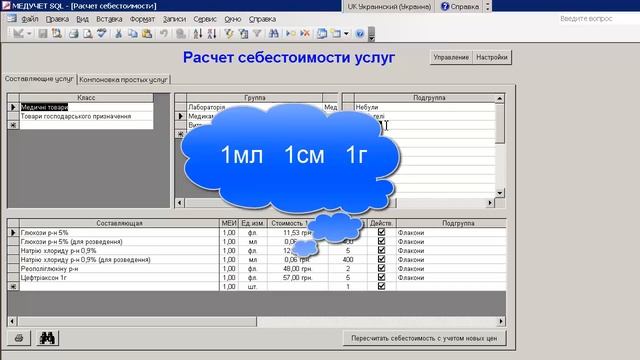The height and width of the screenshot is (360, 640).
Task: Click right arrow of components table scrollbar
Action: 501,321
